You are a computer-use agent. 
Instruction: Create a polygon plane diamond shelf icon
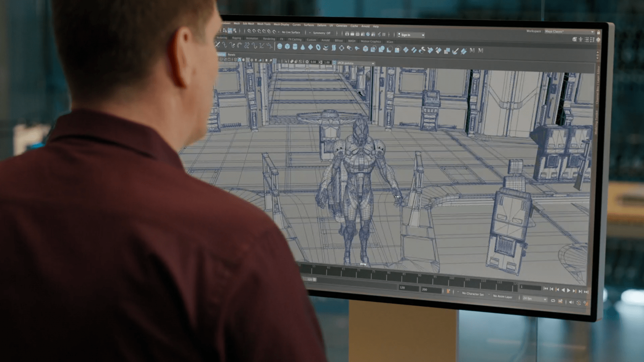point(310,47)
